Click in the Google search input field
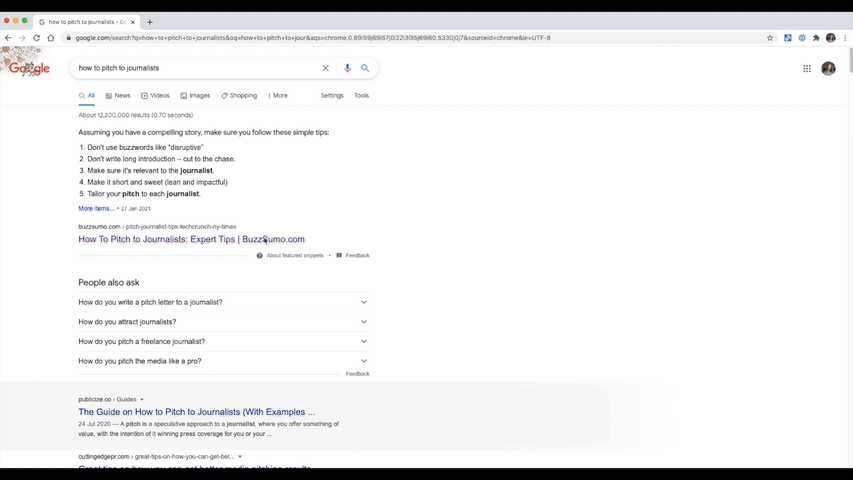853x480 pixels. (x=195, y=68)
